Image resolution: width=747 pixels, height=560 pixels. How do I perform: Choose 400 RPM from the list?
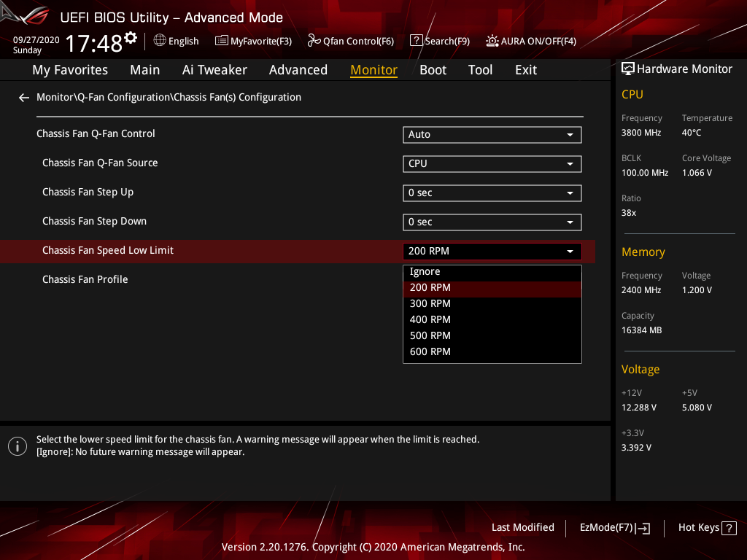(492, 319)
